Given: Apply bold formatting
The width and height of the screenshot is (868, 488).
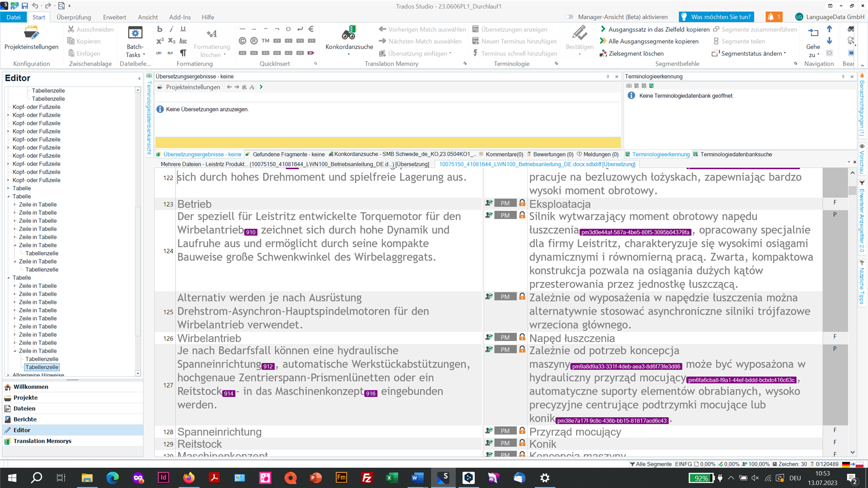Looking at the screenshot, I should click(x=160, y=29).
